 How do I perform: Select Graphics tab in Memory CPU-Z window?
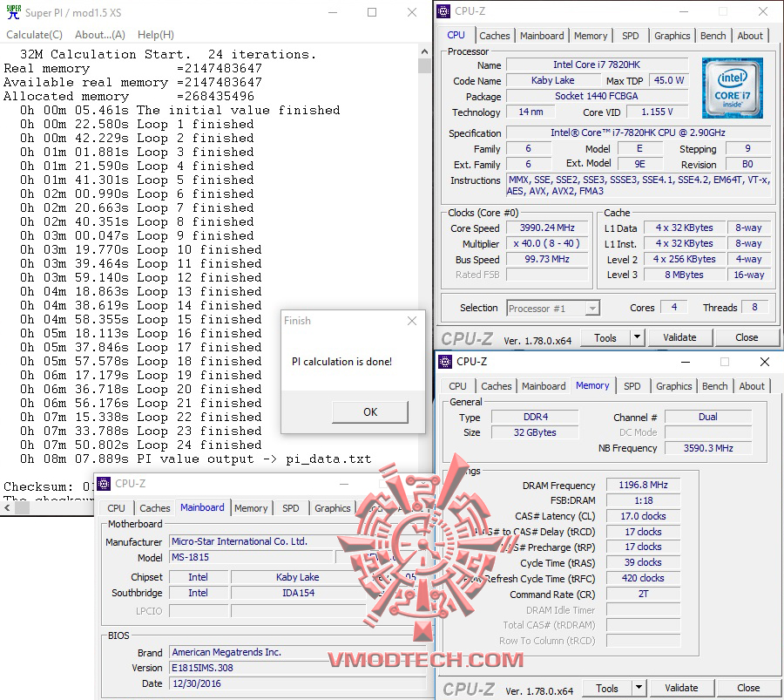pyautogui.click(x=673, y=386)
